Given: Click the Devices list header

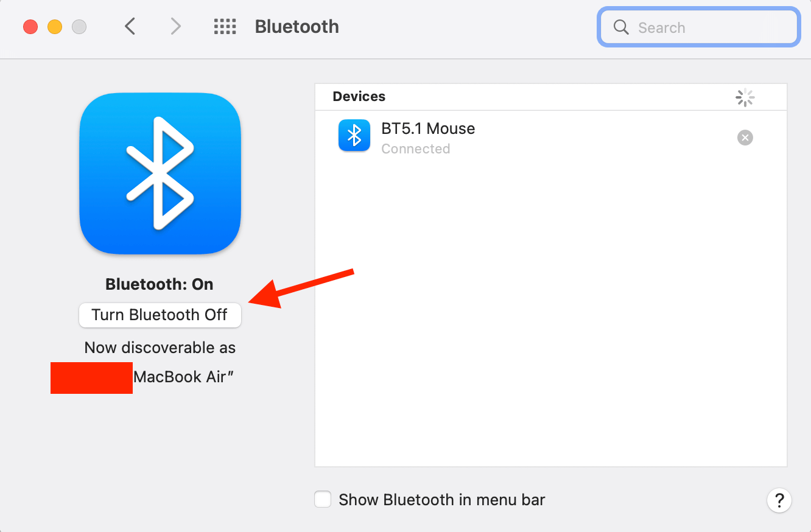Looking at the screenshot, I should click(x=359, y=96).
